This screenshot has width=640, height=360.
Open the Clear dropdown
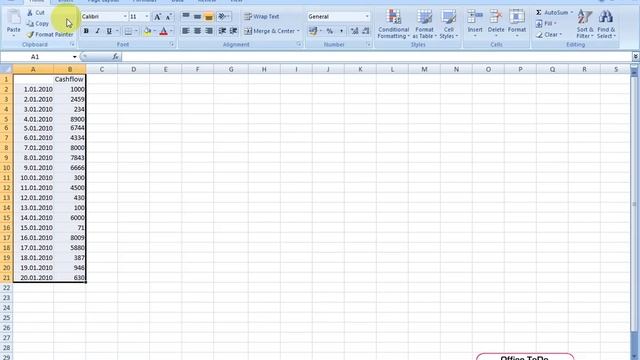[549, 35]
